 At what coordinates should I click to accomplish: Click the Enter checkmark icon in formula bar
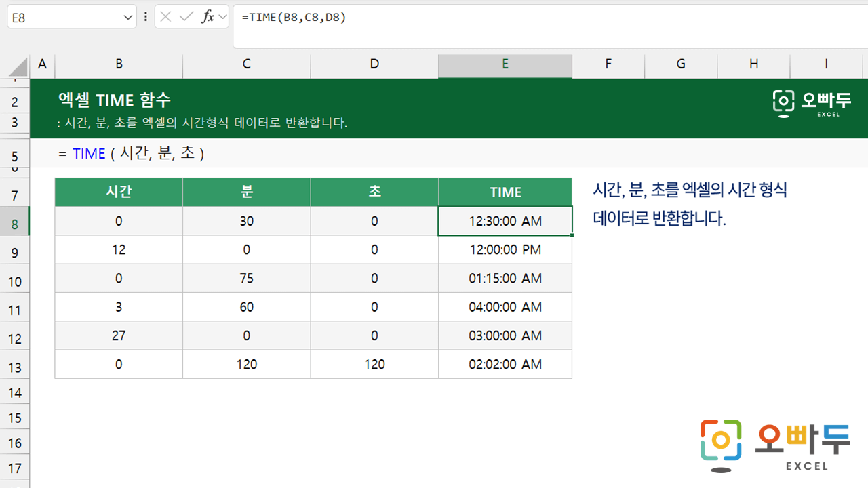click(x=186, y=18)
